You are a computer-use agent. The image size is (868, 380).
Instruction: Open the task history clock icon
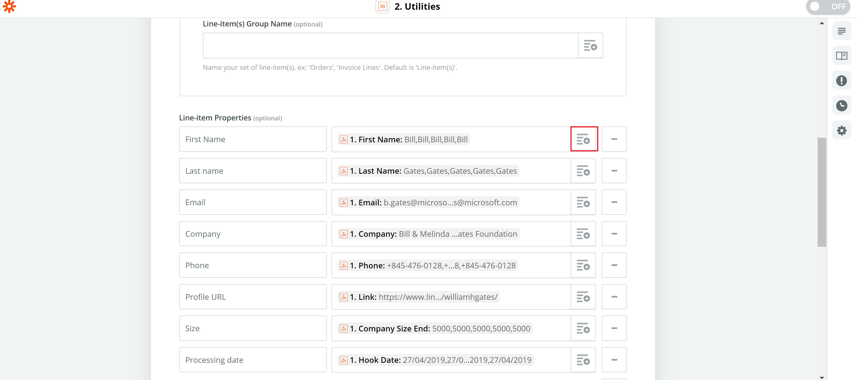pyautogui.click(x=841, y=106)
